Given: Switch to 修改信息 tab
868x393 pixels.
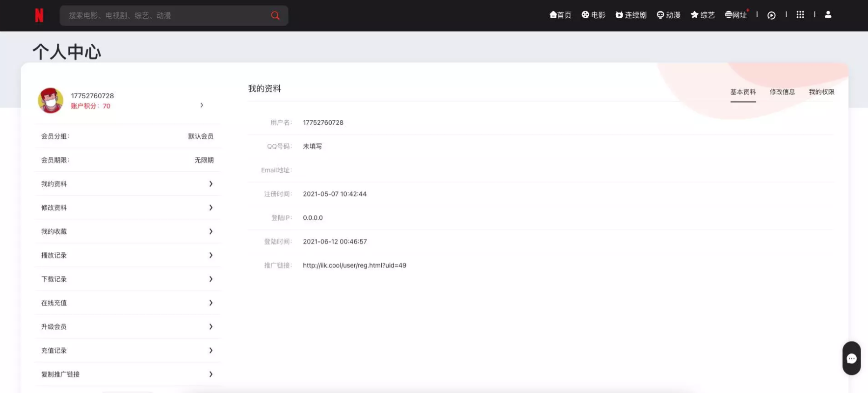Looking at the screenshot, I should tap(782, 92).
